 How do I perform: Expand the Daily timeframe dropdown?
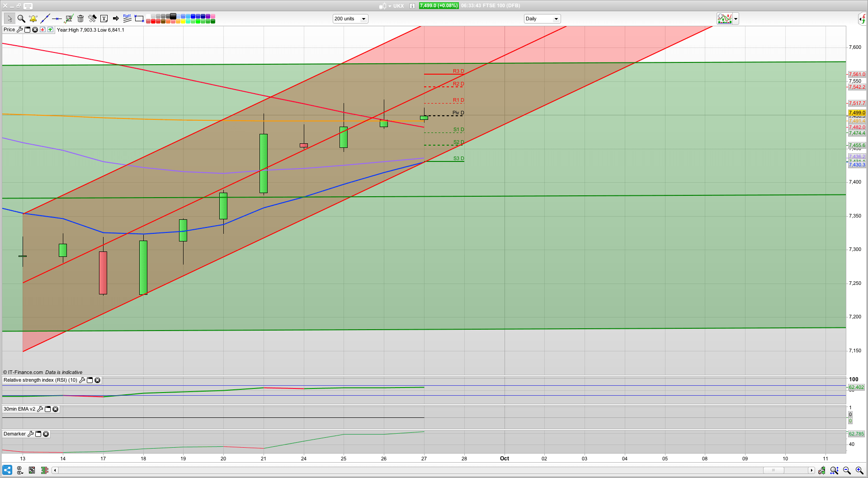(542, 19)
